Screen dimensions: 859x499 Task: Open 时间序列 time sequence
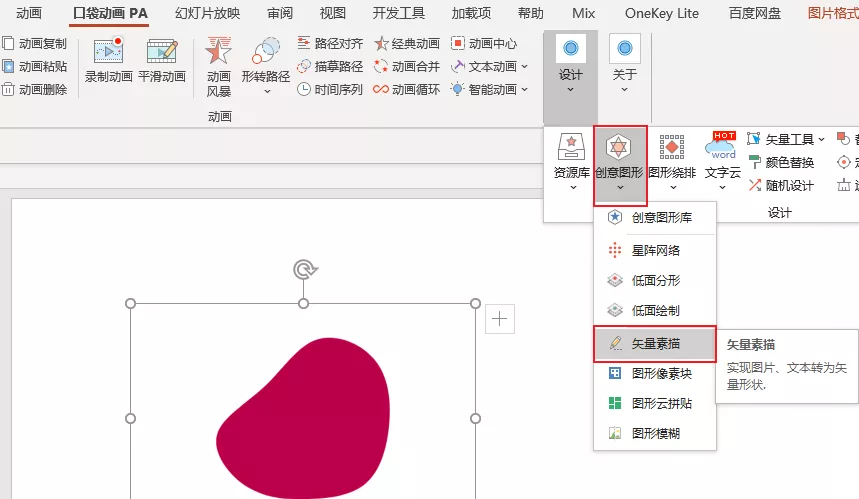(330, 89)
